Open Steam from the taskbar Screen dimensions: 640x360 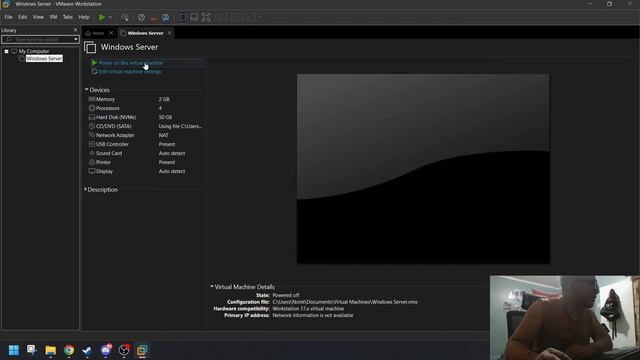pyautogui.click(x=87, y=350)
